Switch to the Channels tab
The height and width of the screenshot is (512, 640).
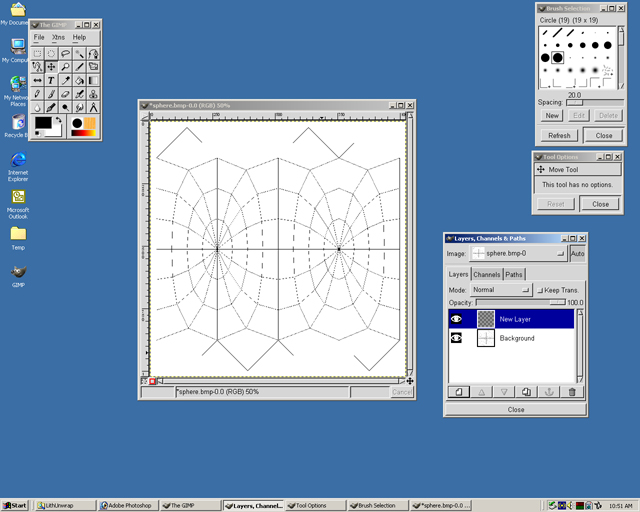pyautogui.click(x=487, y=275)
